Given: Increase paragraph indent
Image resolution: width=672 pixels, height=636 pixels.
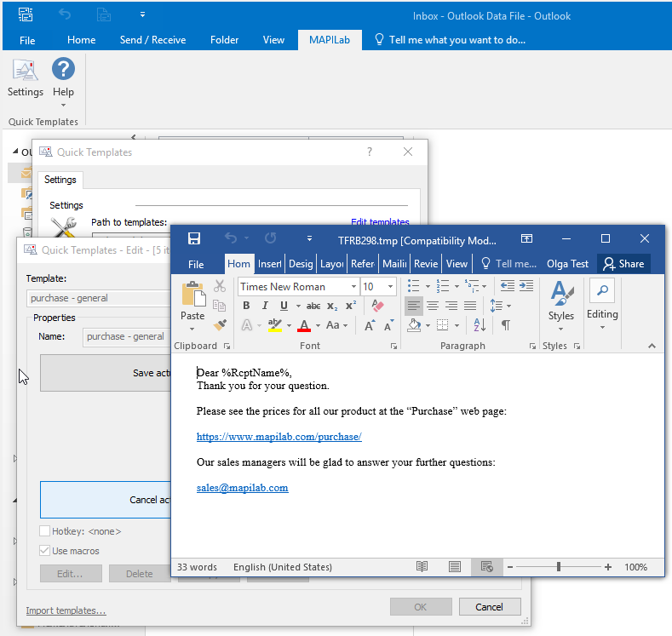Looking at the screenshot, I should coord(526,286).
